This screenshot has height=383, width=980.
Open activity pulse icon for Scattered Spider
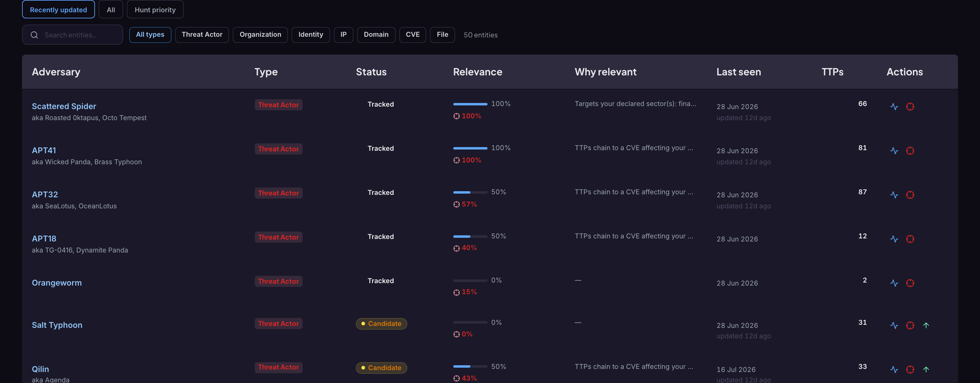[894, 107]
